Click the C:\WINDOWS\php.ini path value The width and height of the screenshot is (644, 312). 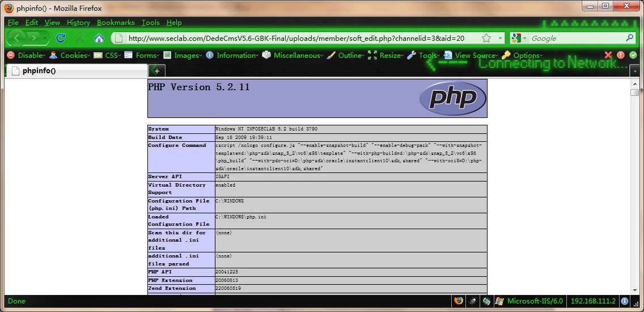click(x=241, y=217)
